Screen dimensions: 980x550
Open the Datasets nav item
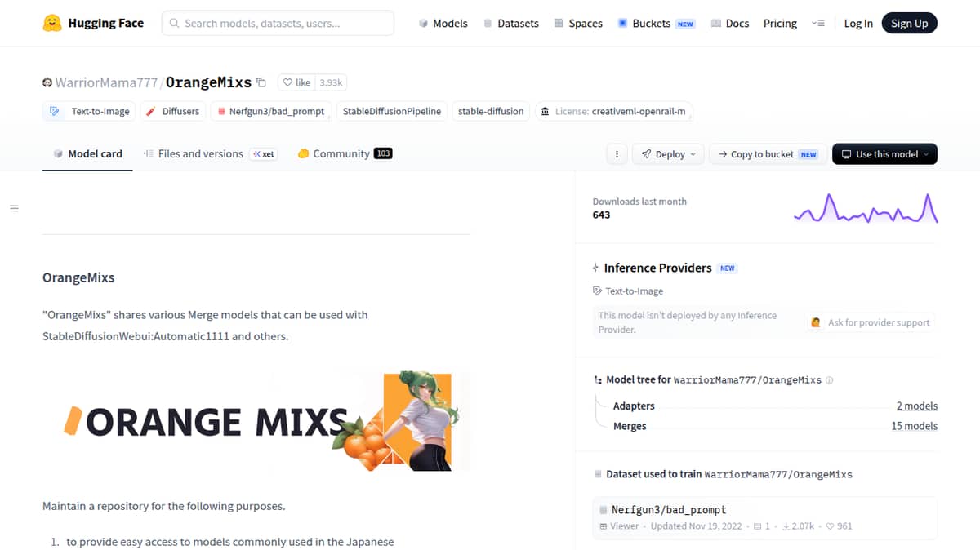(x=510, y=24)
